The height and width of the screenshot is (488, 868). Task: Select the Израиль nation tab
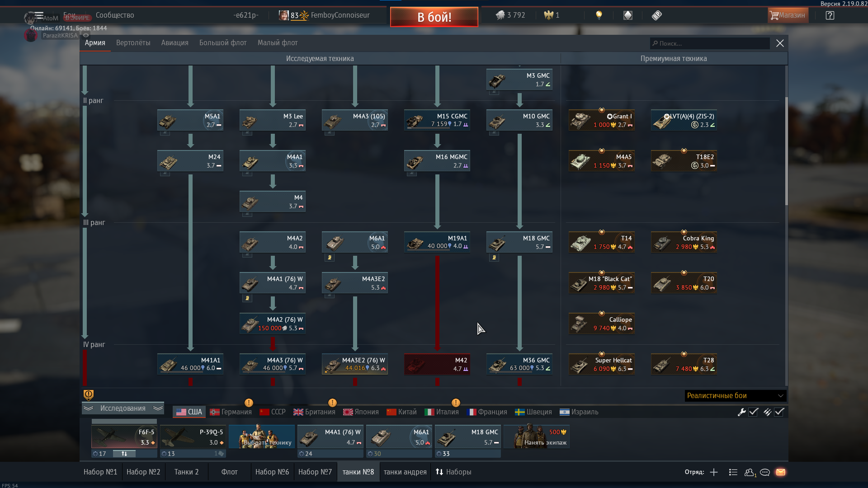point(579,412)
